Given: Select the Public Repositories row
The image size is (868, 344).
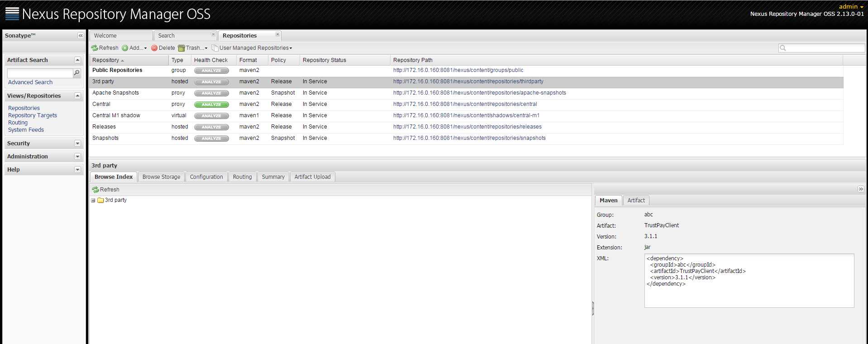Looking at the screenshot, I should [466, 71].
